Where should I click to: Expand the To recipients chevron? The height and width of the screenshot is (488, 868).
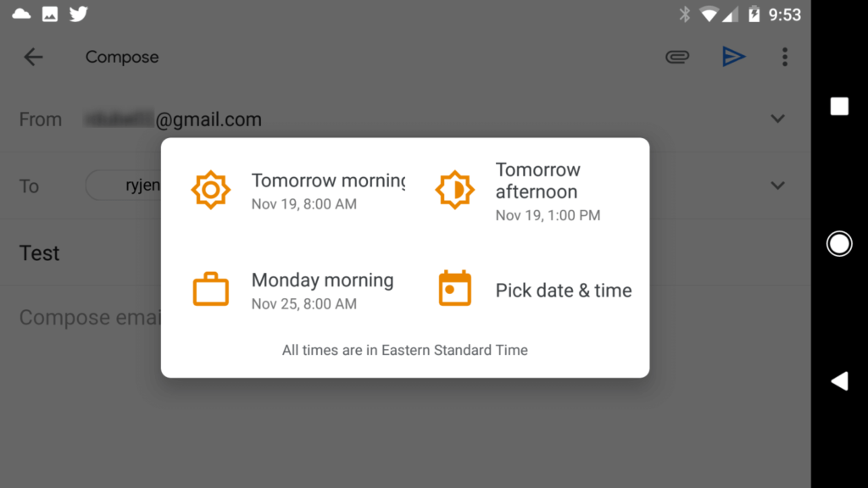tap(777, 186)
